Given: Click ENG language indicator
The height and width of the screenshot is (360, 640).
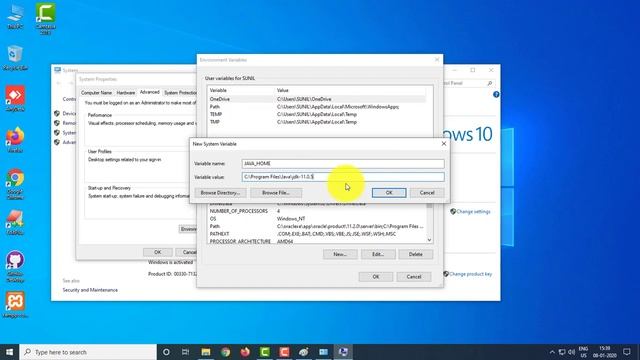Looking at the screenshot, I should (583, 352).
